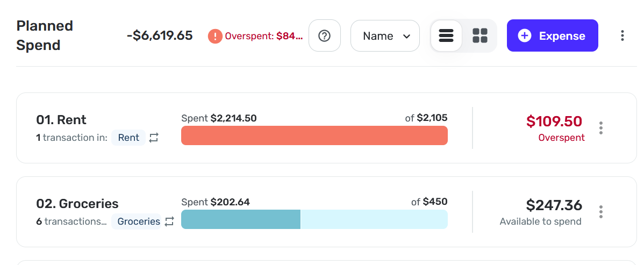Screen dimensions: 644x265
Task: Open the 01. Rent expense title
Action: point(61,120)
